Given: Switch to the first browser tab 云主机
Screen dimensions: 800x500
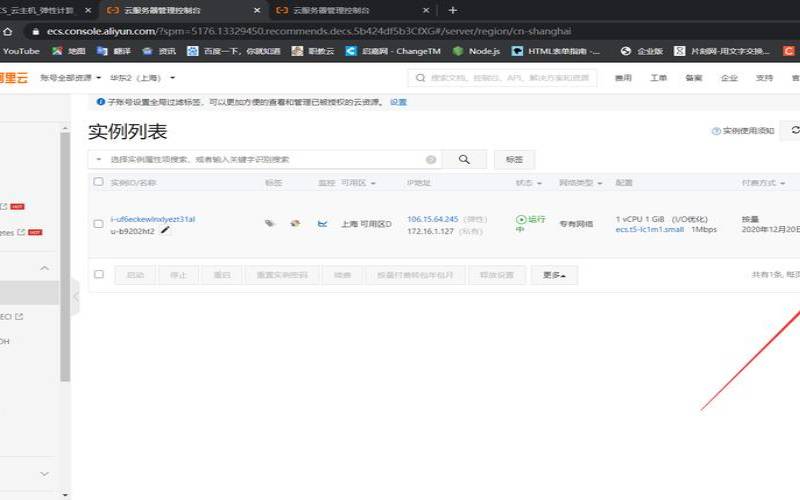Looking at the screenshot, I should coord(41,10).
